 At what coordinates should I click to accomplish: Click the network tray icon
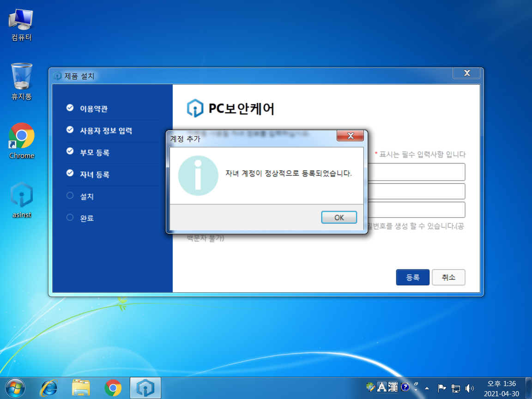456,388
